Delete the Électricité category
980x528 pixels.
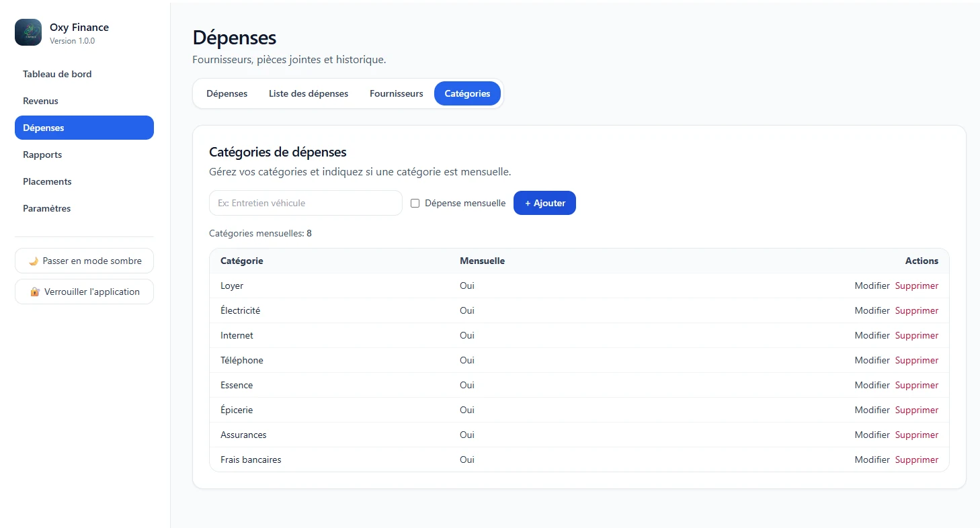click(x=917, y=310)
